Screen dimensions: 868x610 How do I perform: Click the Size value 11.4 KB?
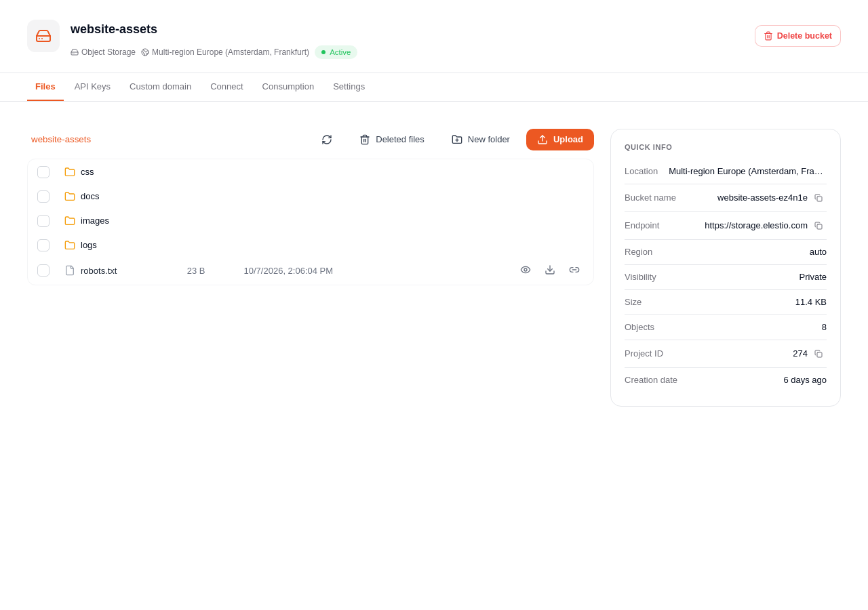click(x=811, y=302)
